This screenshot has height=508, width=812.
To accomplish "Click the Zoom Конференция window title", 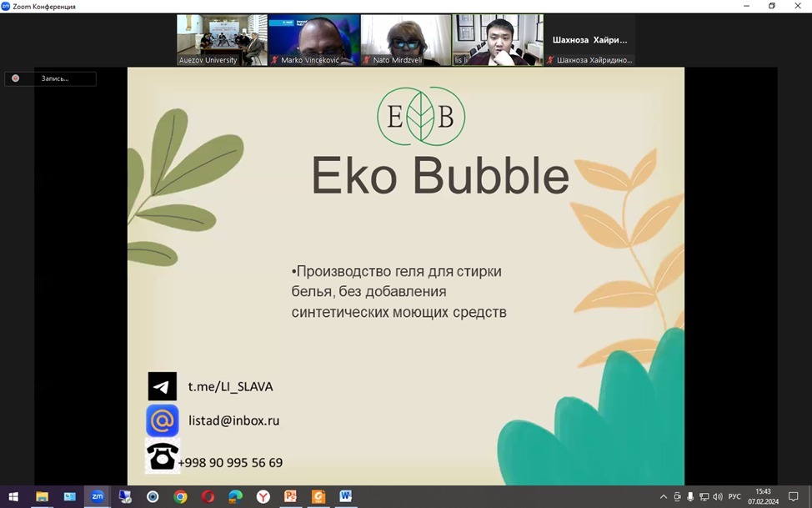I will 44,7.
